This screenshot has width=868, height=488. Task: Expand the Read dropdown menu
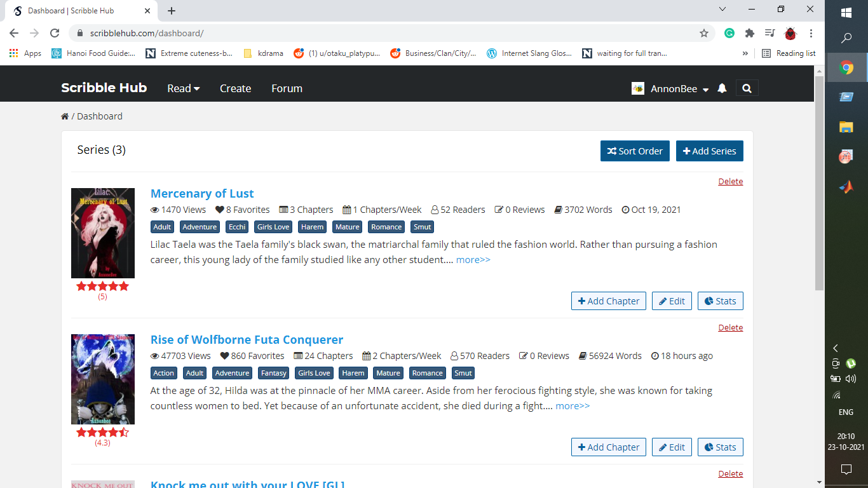[183, 88]
